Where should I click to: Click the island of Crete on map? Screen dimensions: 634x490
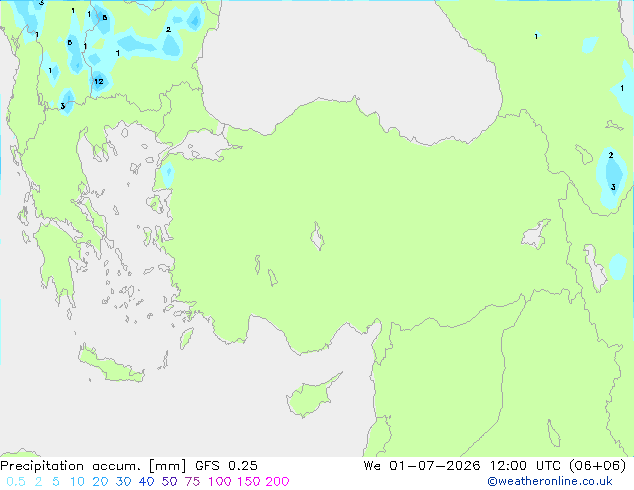[111, 366]
